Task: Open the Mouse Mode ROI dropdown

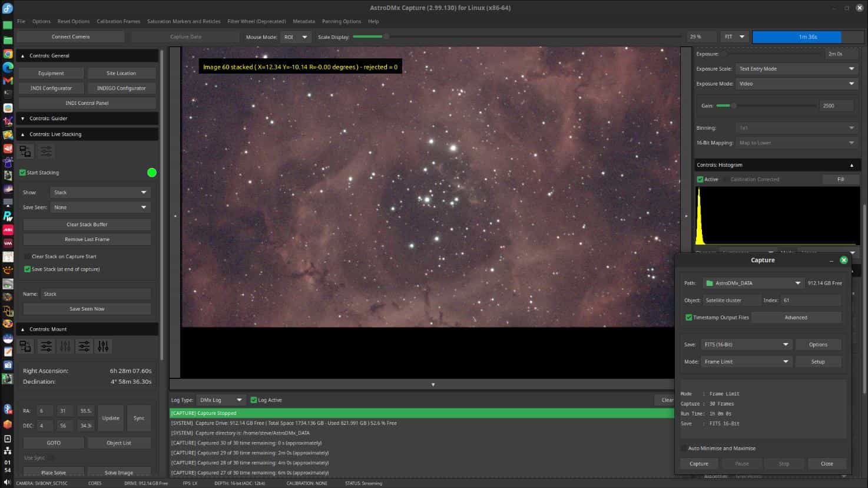Action: pos(296,37)
